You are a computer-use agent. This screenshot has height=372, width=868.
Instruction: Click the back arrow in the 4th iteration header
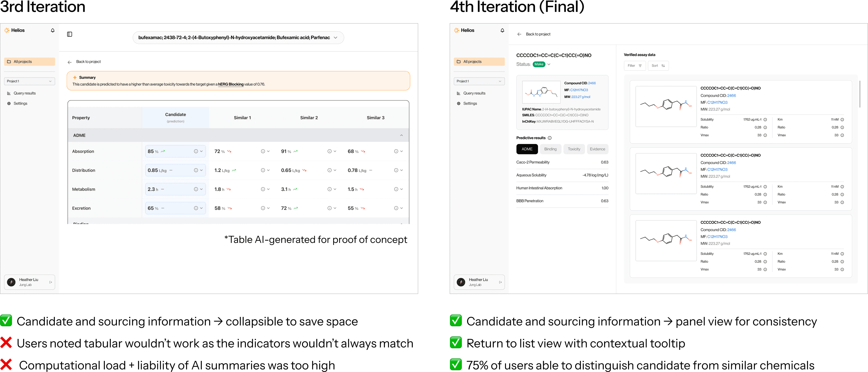(519, 34)
